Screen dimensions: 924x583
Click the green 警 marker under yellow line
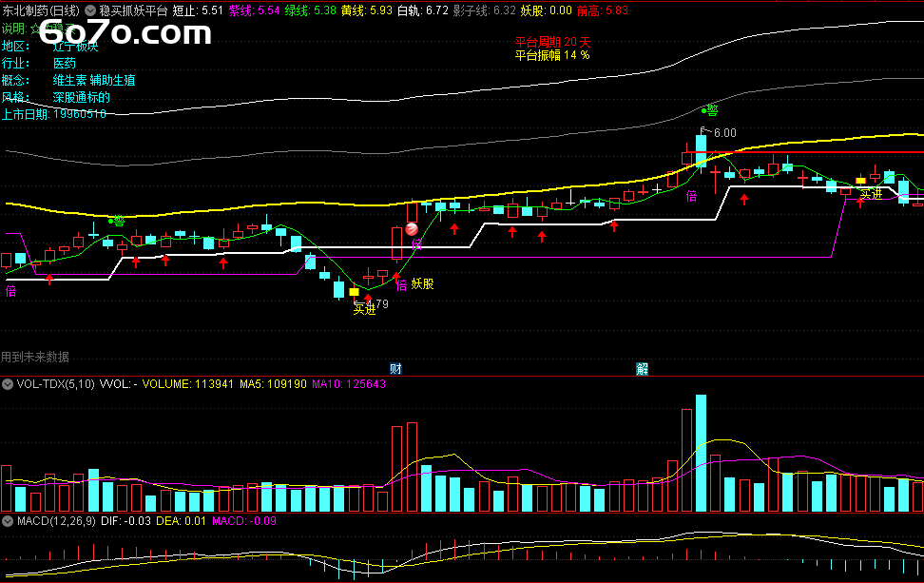119,221
